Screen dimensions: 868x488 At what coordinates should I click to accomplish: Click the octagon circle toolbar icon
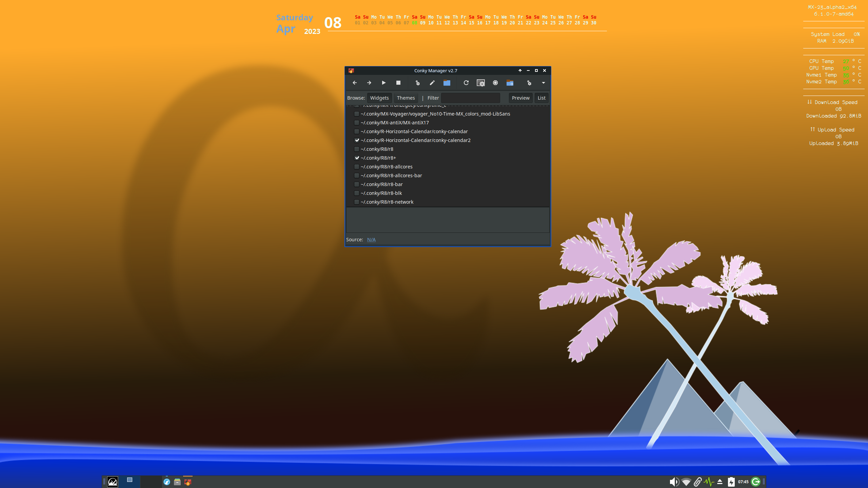495,83
